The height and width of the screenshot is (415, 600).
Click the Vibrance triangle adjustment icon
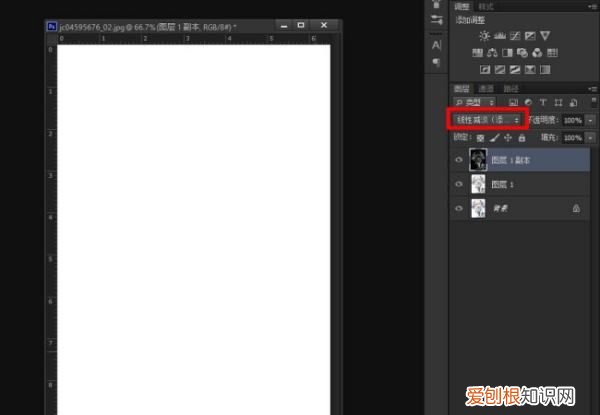click(x=544, y=36)
